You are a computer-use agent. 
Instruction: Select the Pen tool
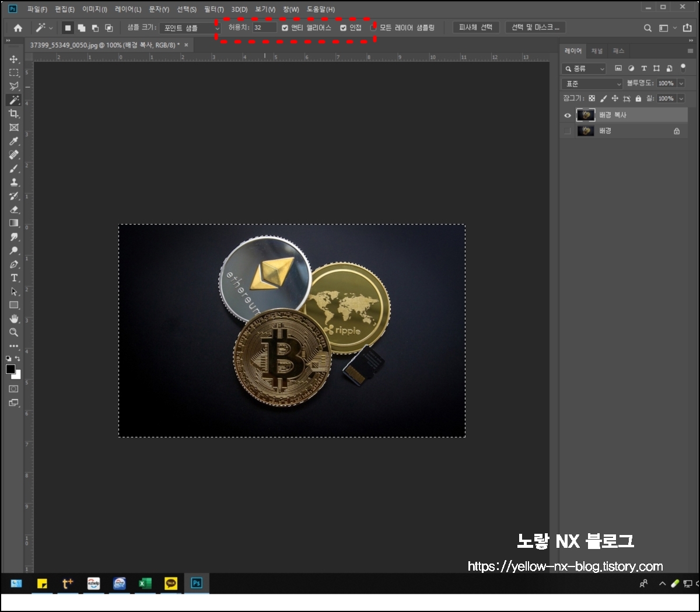click(x=14, y=264)
